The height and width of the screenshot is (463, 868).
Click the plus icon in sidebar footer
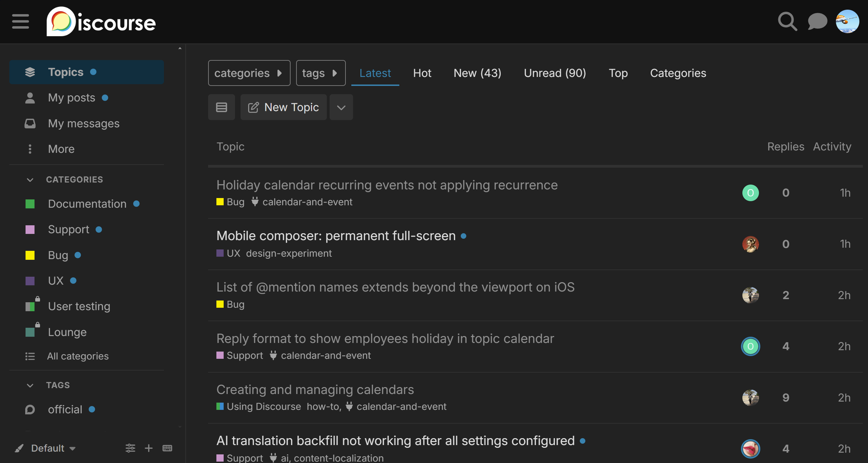click(149, 448)
